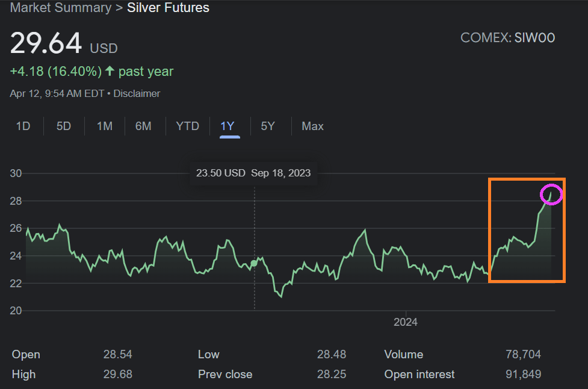The width and height of the screenshot is (588, 389).
Task: Click the 2024 x-axis label
Action: pyautogui.click(x=405, y=322)
